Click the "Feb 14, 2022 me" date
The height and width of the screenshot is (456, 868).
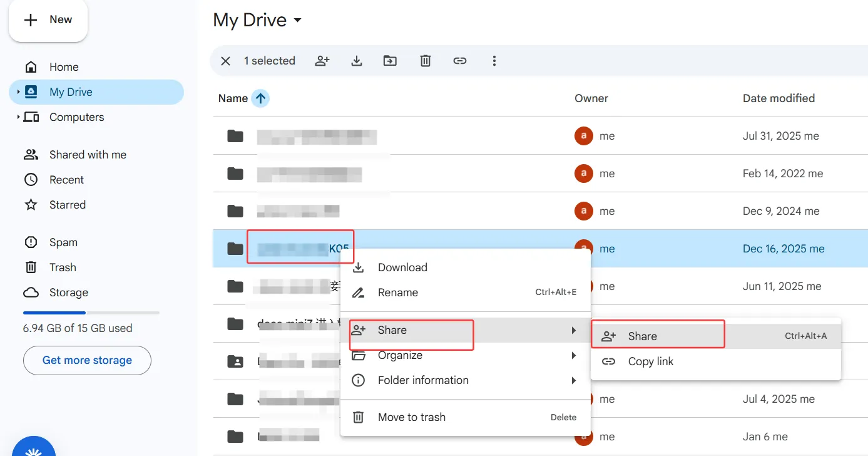(783, 174)
